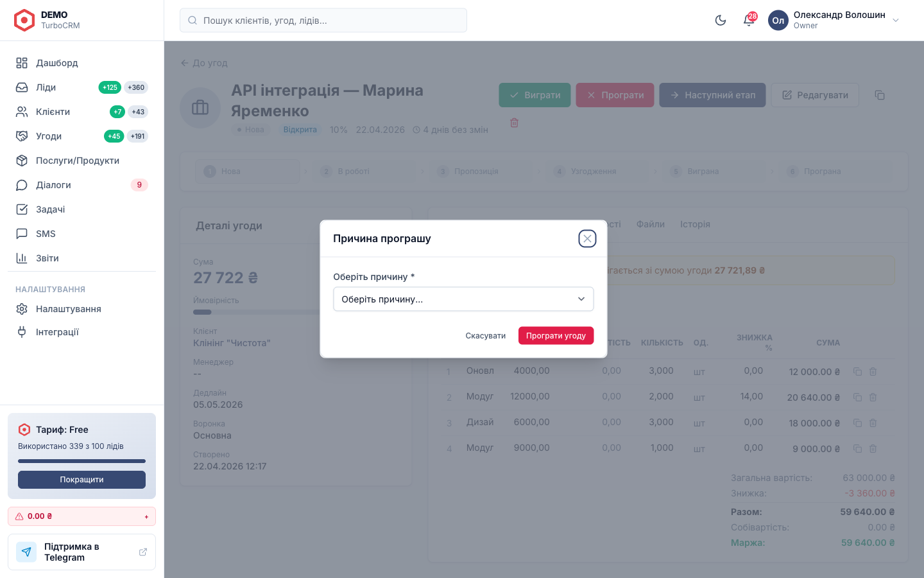Switch to the Історія tab
This screenshot has height=578, width=924.
(x=695, y=224)
